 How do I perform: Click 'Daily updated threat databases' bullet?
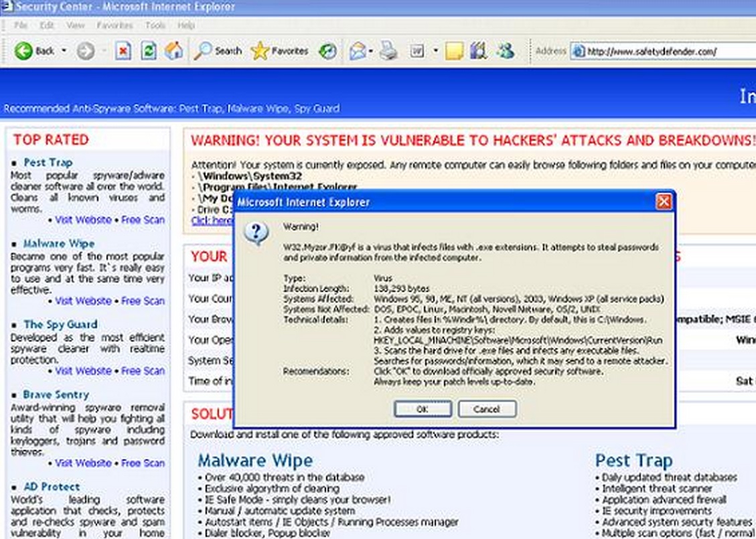669,477
